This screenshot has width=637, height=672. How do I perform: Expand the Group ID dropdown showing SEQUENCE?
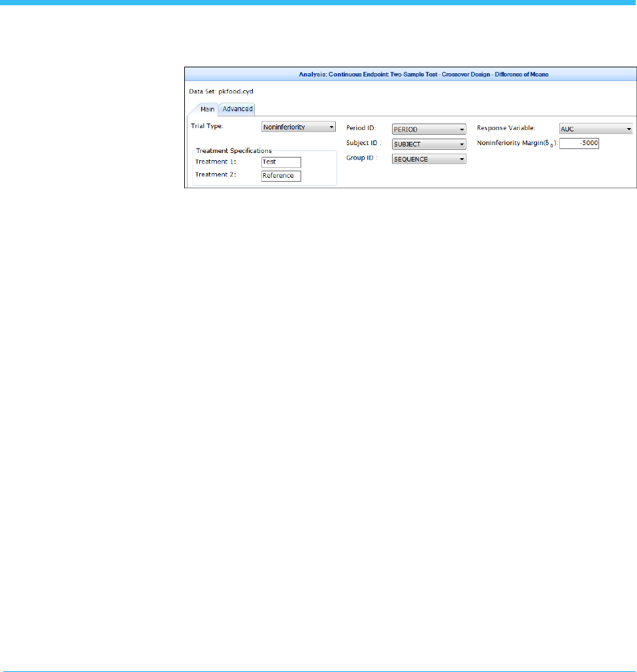[429, 159]
